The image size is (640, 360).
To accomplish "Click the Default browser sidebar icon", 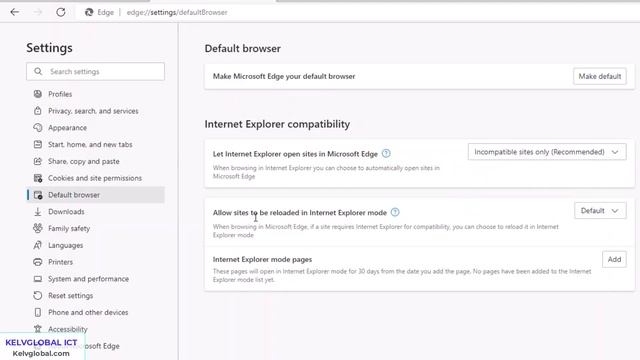I will (x=38, y=195).
